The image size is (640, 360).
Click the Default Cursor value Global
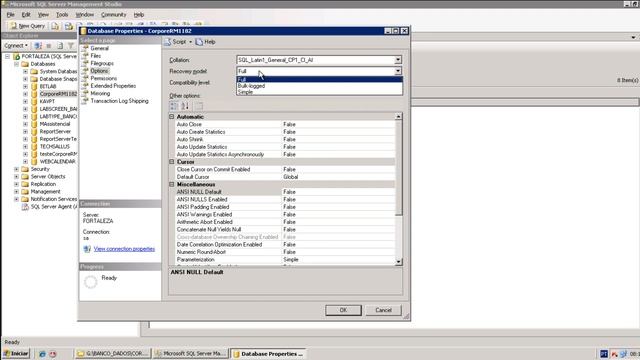pyautogui.click(x=338, y=177)
